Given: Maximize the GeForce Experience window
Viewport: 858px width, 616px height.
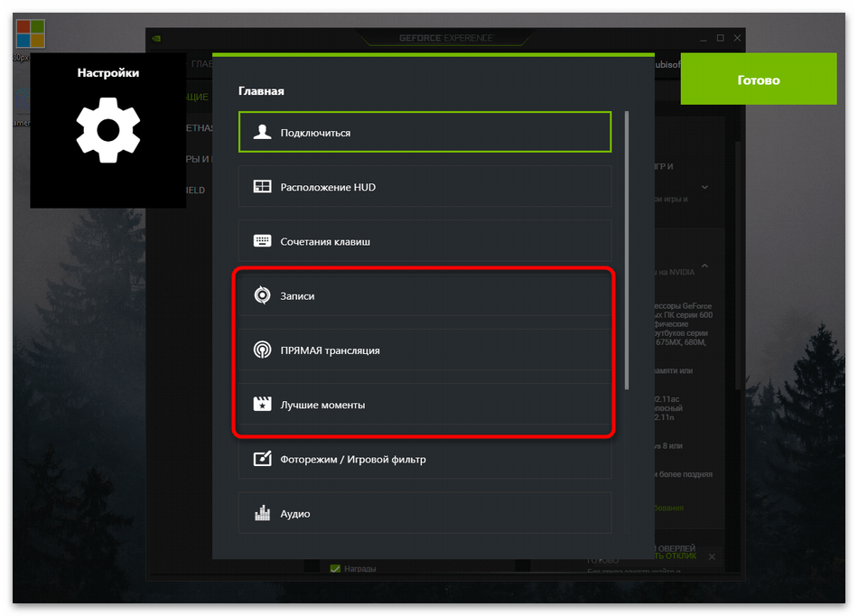Looking at the screenshot, I should 720,38.
